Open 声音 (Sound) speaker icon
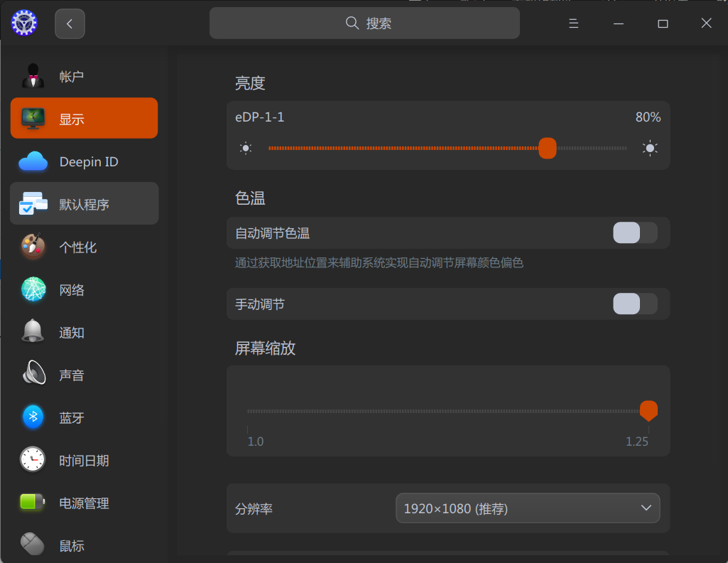Image resolution: width=728 pixels, height=563 pixels. click(31, 375)
